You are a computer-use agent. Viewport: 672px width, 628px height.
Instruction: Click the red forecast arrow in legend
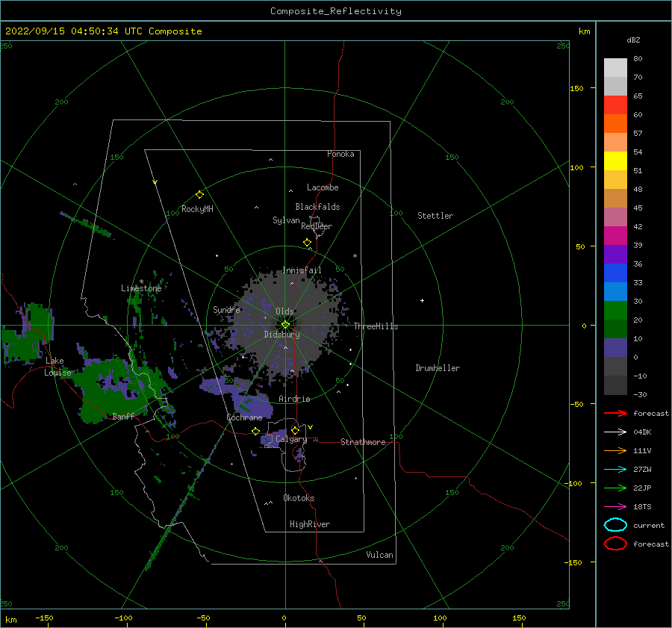click(x=615, y=413)
